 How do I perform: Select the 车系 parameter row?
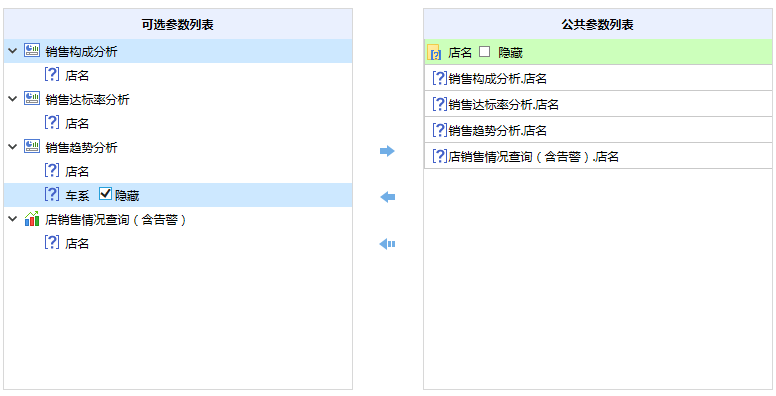pos(178,195)
